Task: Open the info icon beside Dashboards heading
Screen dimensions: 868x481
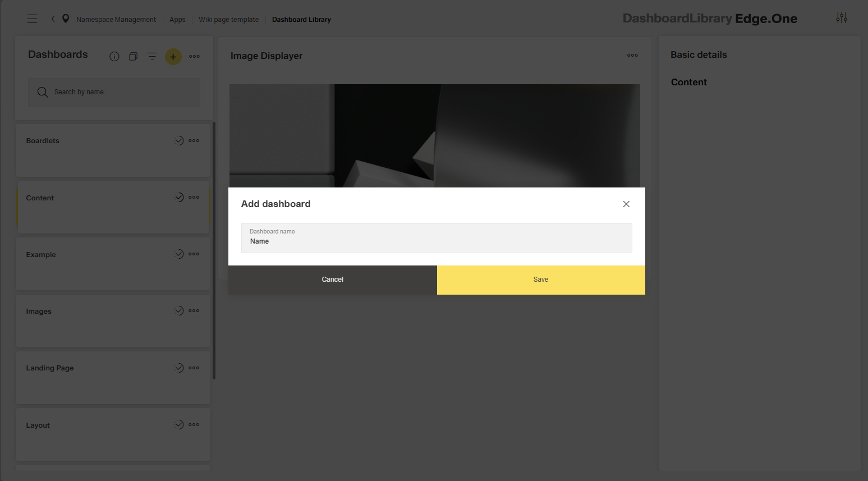Action: click(114, 56)
